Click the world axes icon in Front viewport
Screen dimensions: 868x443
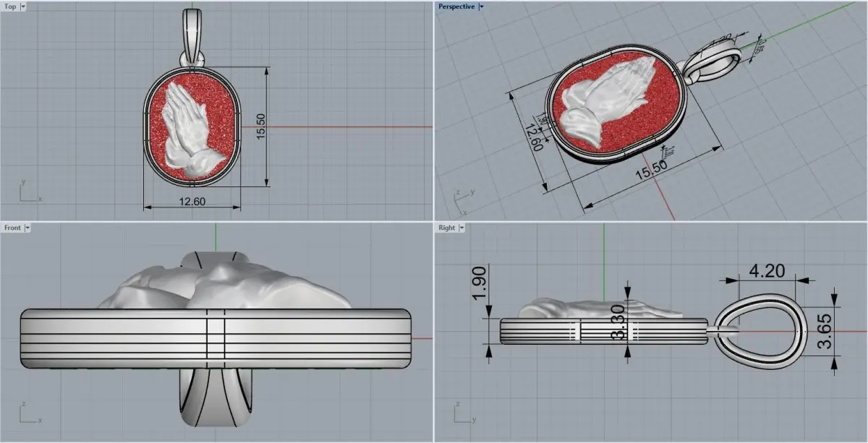pos(30,413)
